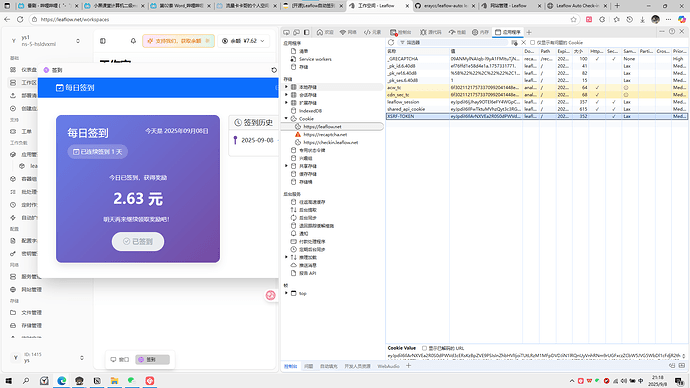This screenshot has height=388, width=690.
Task: Select the _GRECAPTCHA cookie row
Action: coord(536,59)
